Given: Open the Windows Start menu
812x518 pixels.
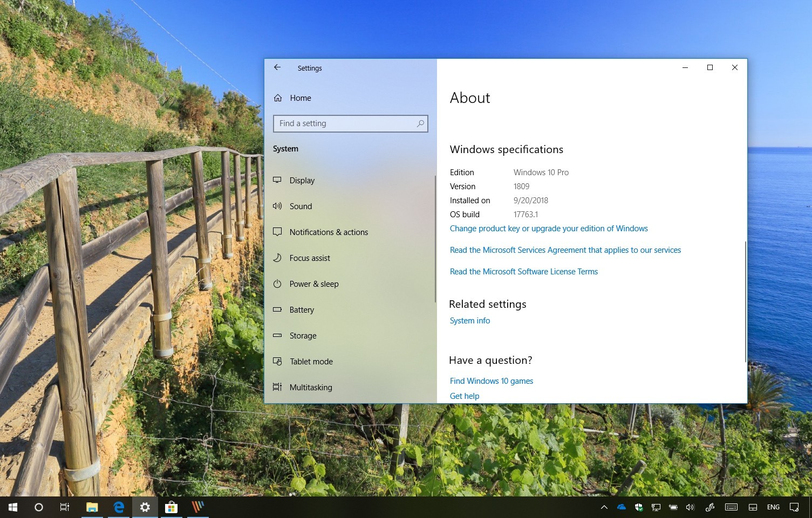Looking at the screenshot, I should [x=13, y=507].
